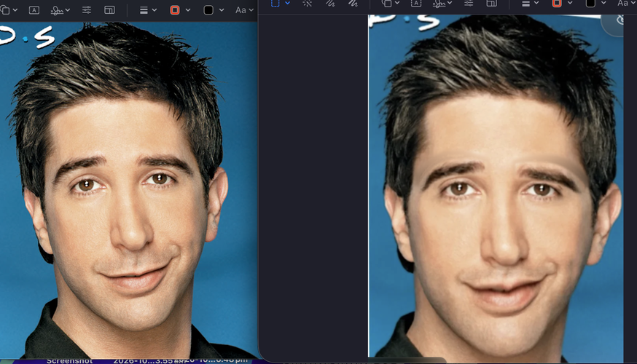Expand Selection Tools chevron in the right window
The image size is (637, 364).
coord(288,3)
